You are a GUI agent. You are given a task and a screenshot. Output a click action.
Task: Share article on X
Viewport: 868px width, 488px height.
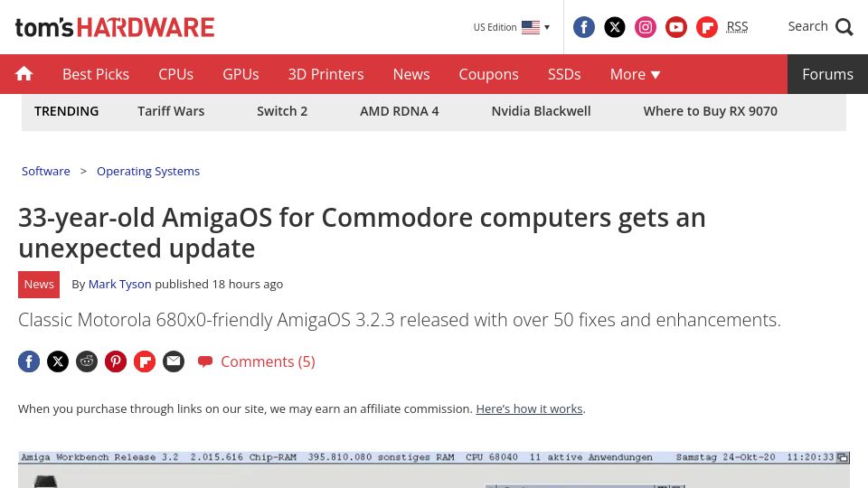58,361
